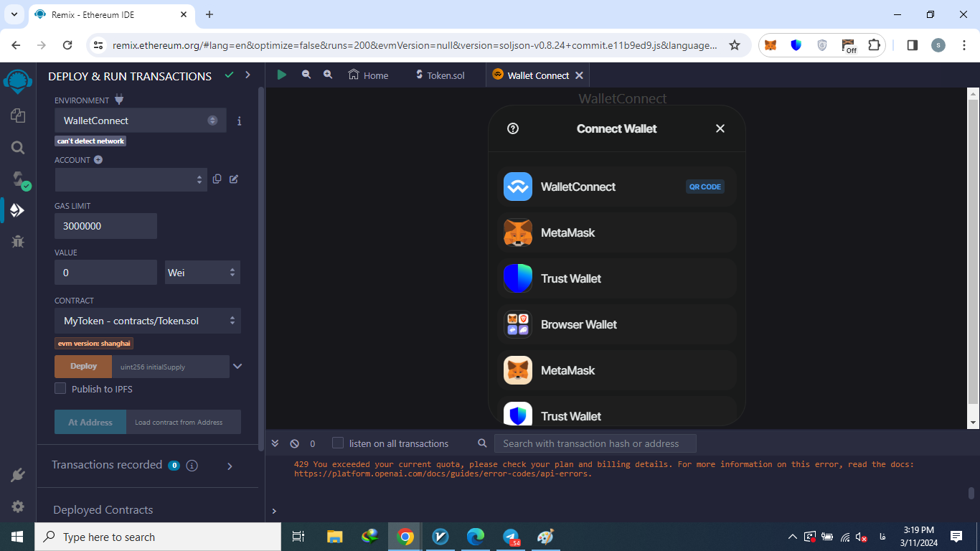Click the Windows search box
The width and height of the screenshot is (980, 551).
coord(158,537)
